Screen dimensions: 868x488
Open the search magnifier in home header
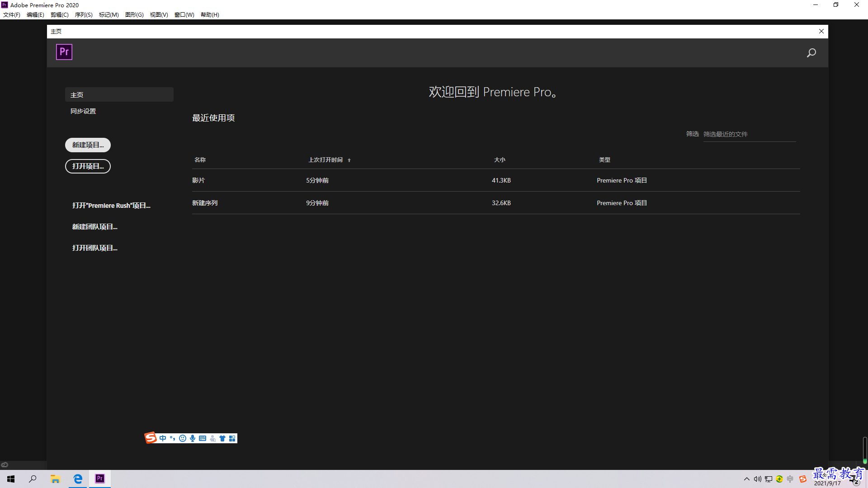coord(811,53)
